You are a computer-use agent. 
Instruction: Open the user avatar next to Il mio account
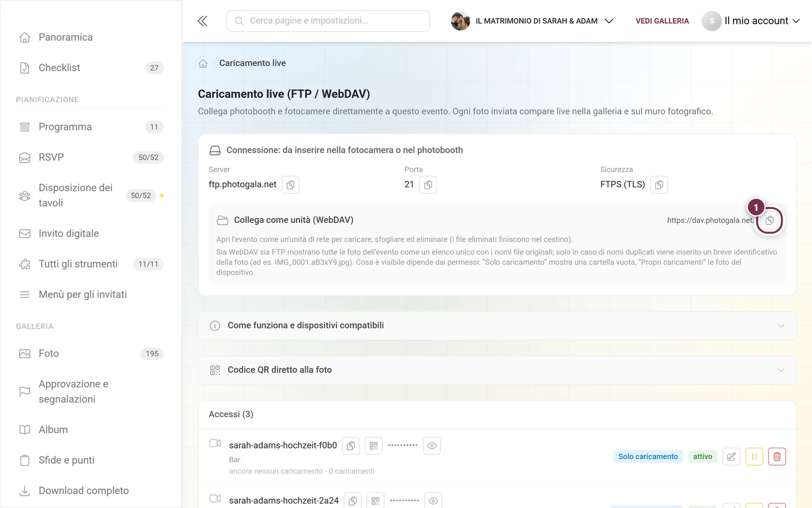pyautogui.click(x=712, y=21)
